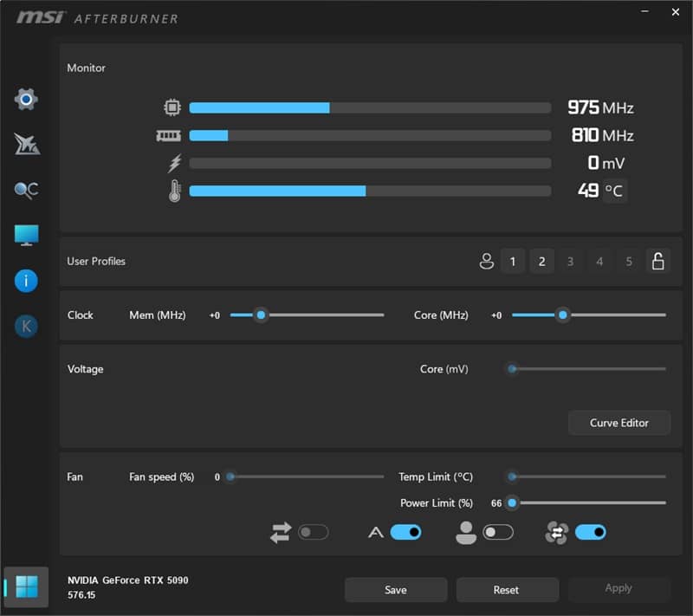Click the GPU core clock chip icon

pos(172,107)
